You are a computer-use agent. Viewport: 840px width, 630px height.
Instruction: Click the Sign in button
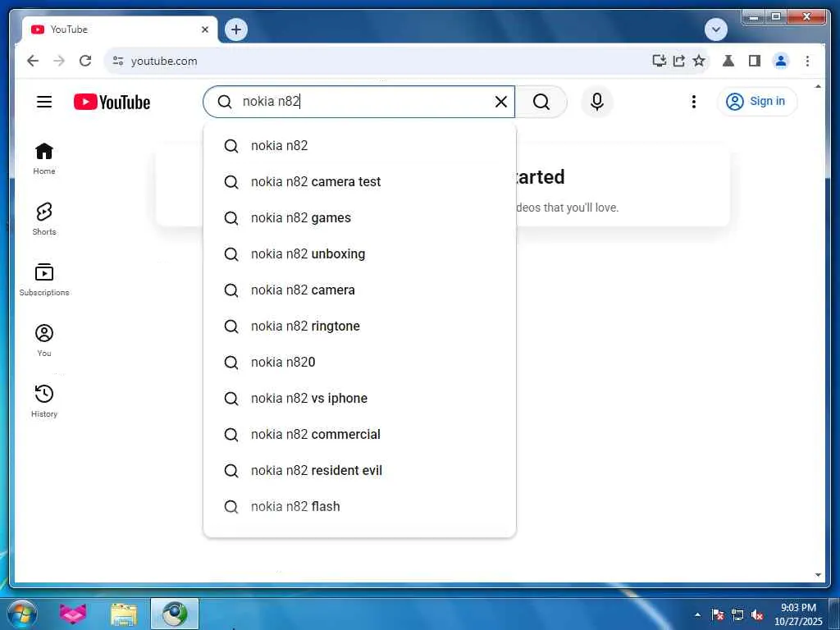click(x=756, y=101)
